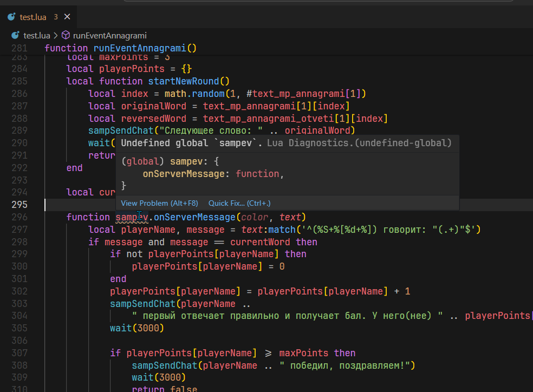Click the sticky header function runEventAnnagrami
Viewport: 533px width, 392px height.
click(120, 48)
